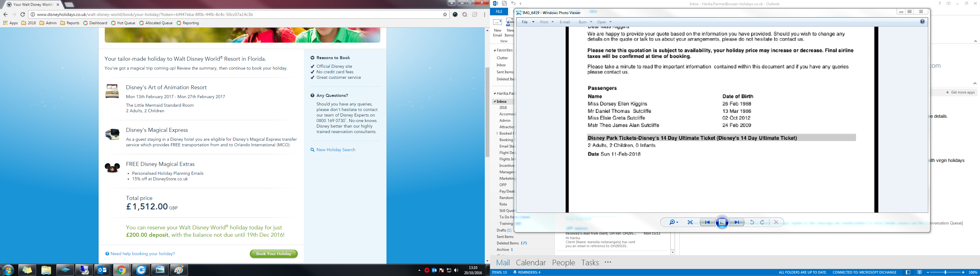
Task: Open the Clutter folder in Outlook Favorites
Action: click(502, 58)
